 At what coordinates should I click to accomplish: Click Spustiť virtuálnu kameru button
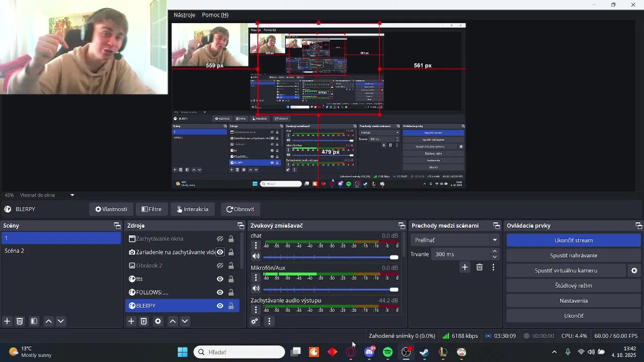tap(566, 270)
